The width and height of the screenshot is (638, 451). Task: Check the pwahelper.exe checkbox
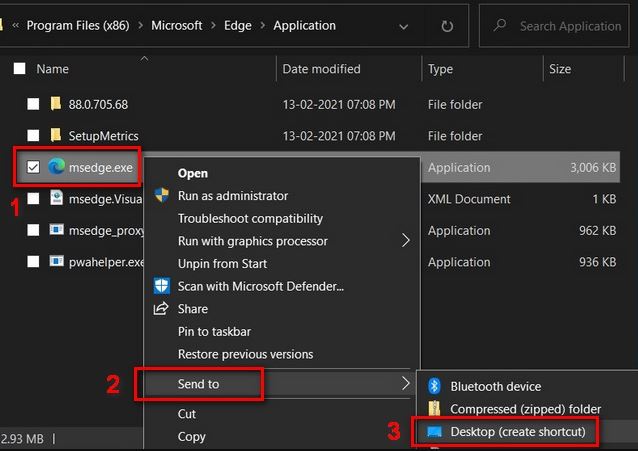pos(33,261)
